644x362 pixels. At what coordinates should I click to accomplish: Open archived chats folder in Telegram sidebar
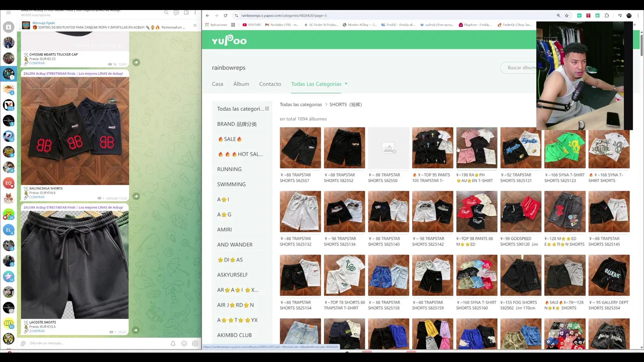point(9,27)
